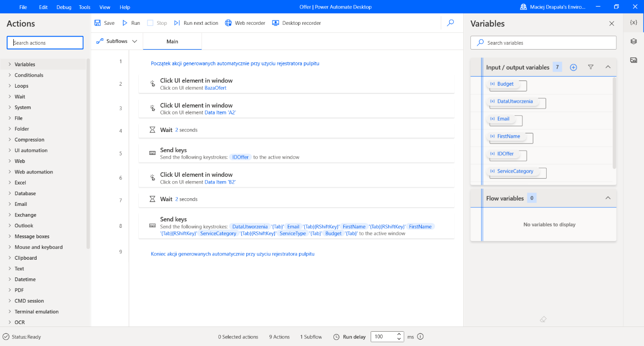Click Run next action button

(x=196, y=23)
